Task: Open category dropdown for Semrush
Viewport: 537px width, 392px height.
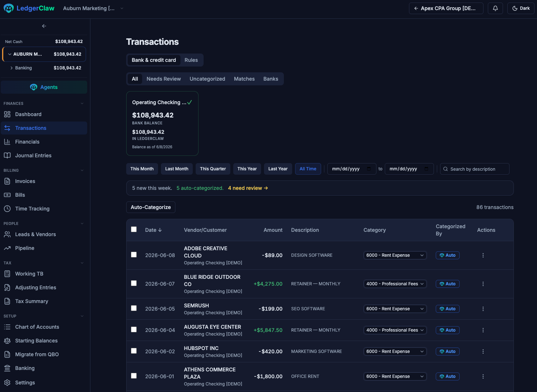Action: pyautogui.click(x=395, y=309)
